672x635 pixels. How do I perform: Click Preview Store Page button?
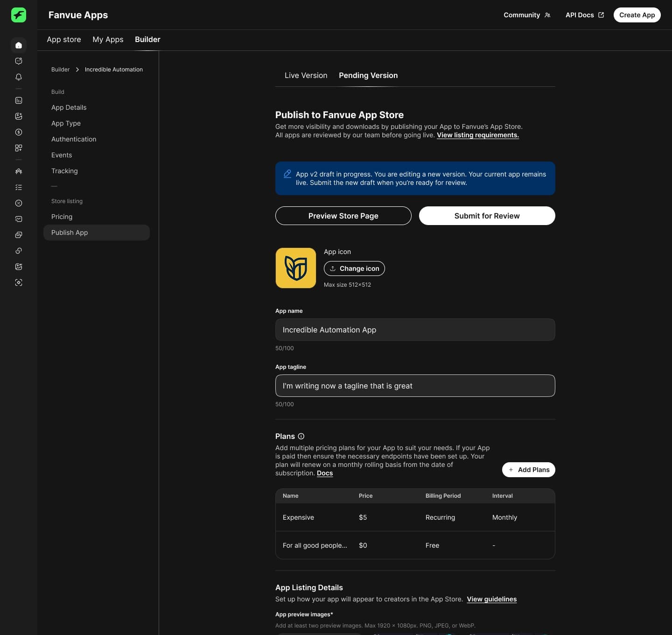343,216
